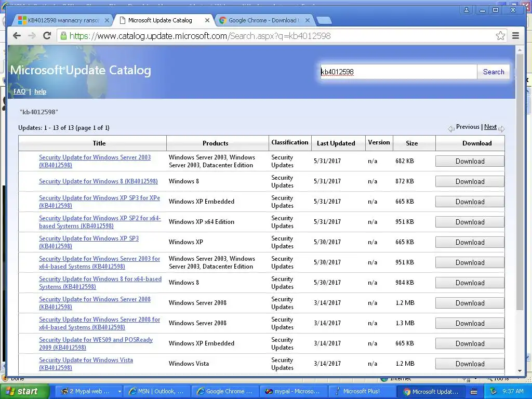This screenshot has height=399, width=532.
Task: Download the Windows Vista update
Action: (x=470, y=364)
